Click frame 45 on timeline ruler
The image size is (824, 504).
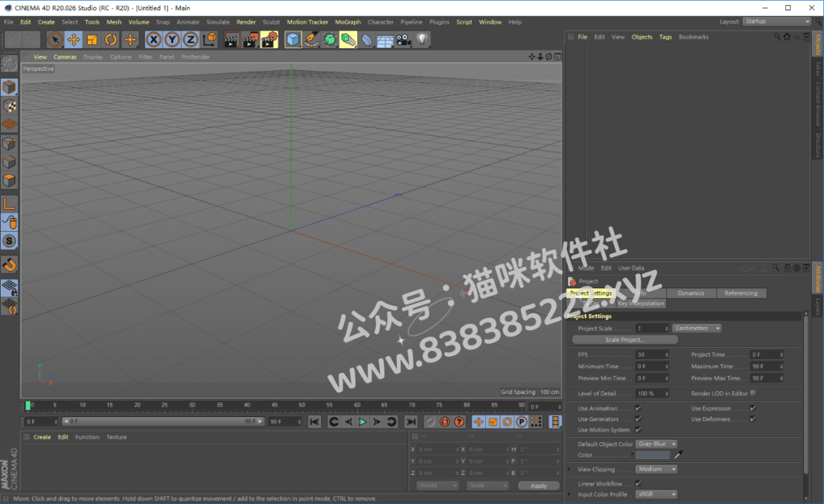coord(275,406)
